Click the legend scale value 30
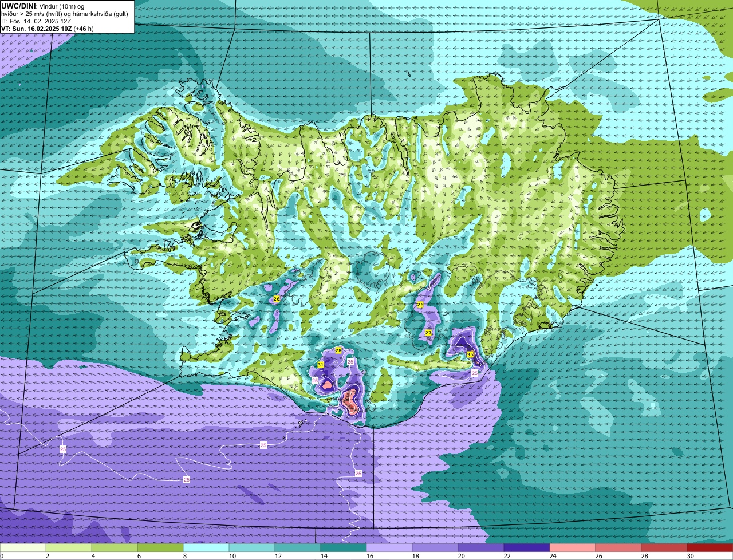 (690, 556)
